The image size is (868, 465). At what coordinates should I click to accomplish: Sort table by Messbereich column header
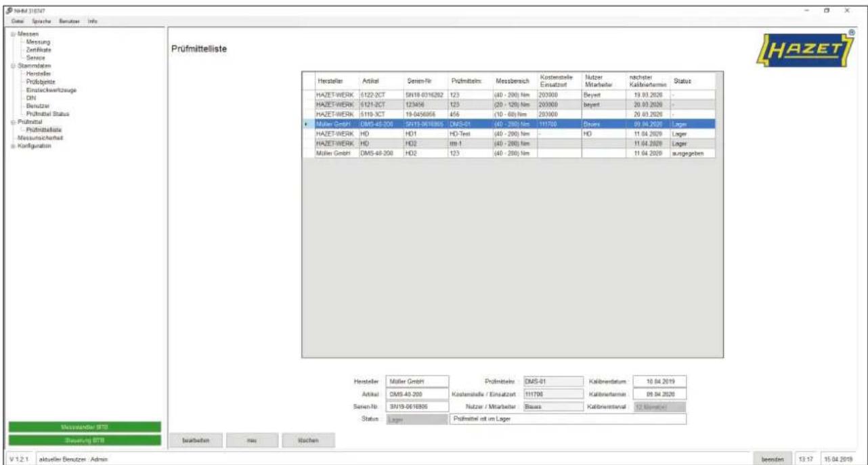click(x=514, y=81)
